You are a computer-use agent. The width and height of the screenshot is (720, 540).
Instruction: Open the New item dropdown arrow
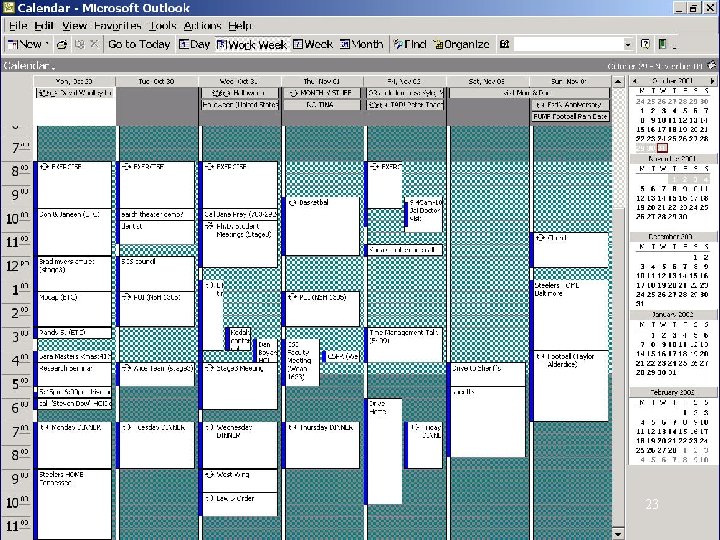tap(47, 45)
